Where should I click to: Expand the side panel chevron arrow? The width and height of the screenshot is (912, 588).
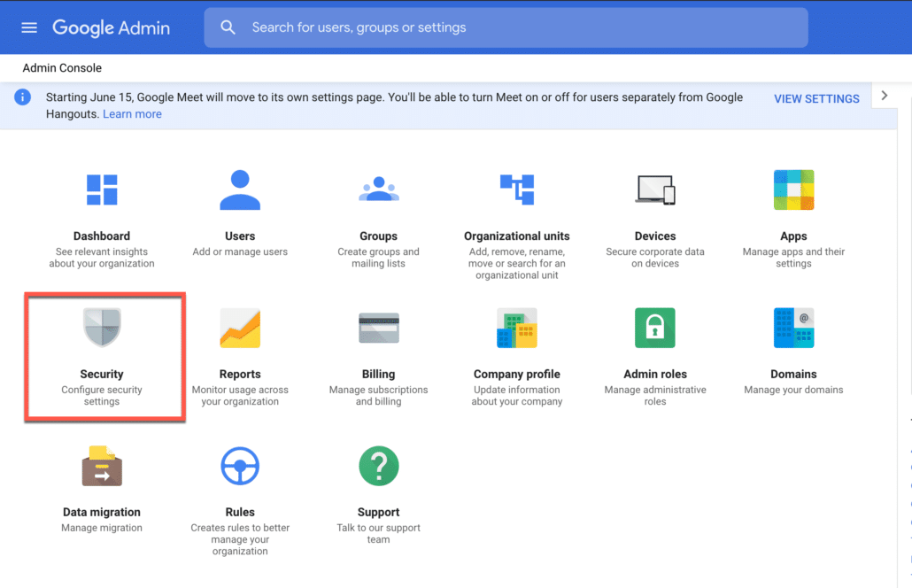click(884, 96)
